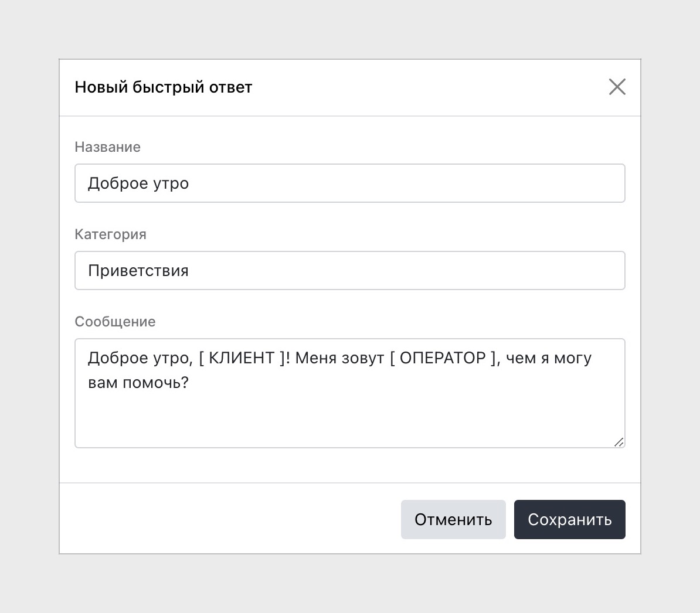This screenshot has height=613, width=700.
Task: Click inside the Сообщение text area
Action: 349,393
